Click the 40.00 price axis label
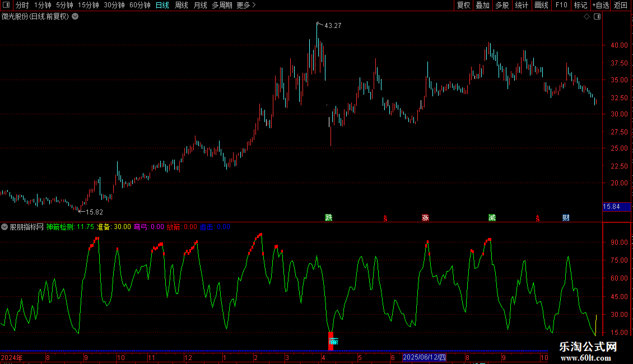Viewport: 633px width, 364px height. pos(619,45)
